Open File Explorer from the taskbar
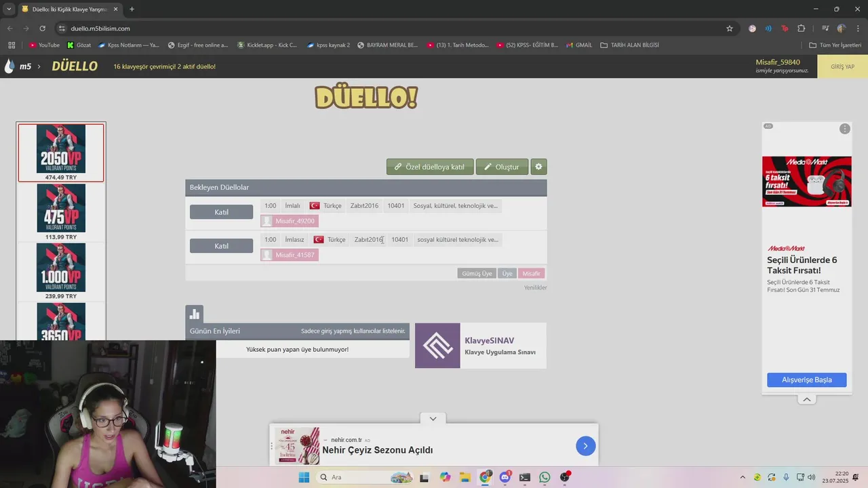868x488 pixels. pos(465,477)
